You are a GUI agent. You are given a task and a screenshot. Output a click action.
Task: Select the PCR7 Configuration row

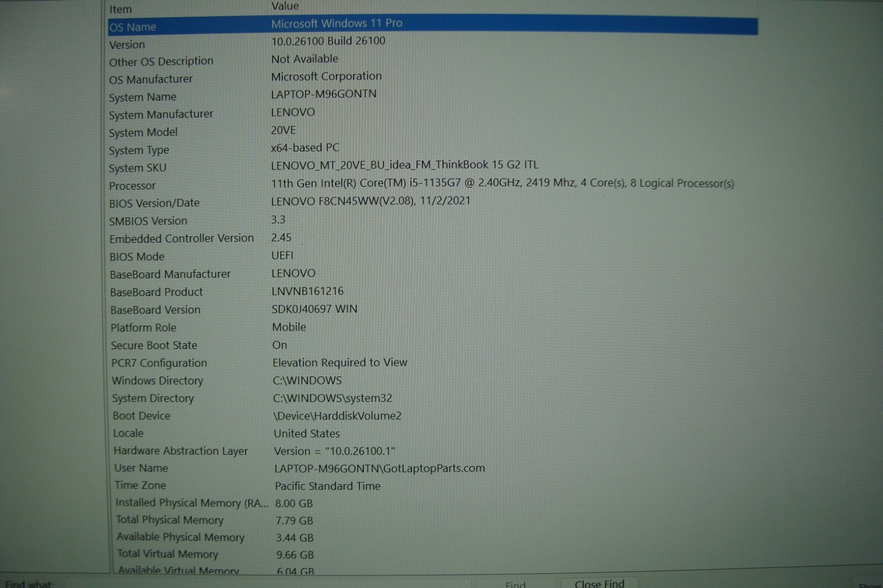pyautogui.click(x=159, y=363)
